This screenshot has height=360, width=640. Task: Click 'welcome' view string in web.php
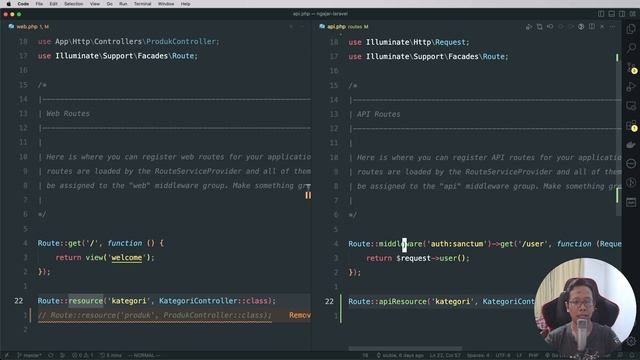127,258
